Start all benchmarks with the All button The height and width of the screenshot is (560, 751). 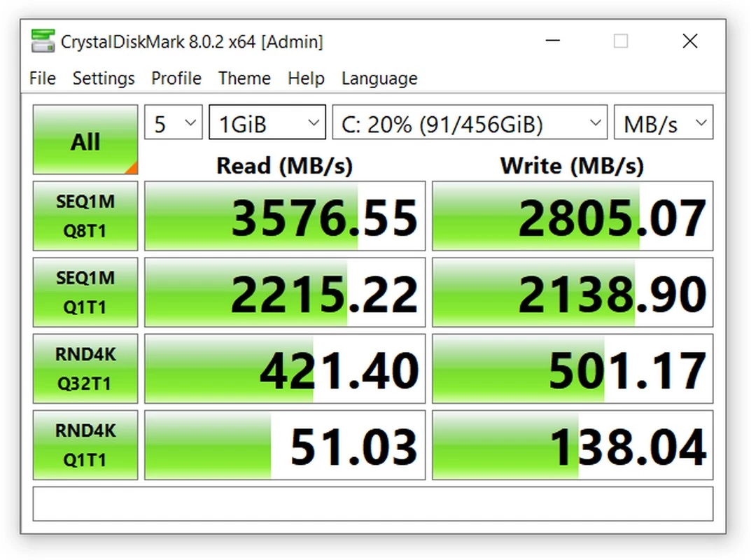(85, 139)
